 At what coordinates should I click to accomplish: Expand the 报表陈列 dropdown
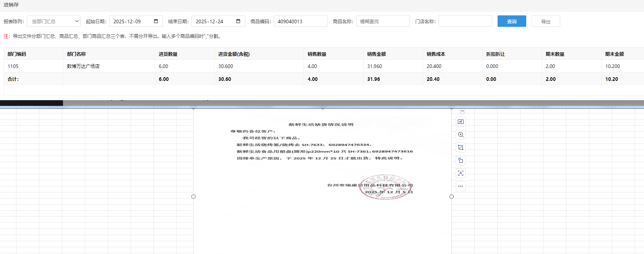coord(54,21)
